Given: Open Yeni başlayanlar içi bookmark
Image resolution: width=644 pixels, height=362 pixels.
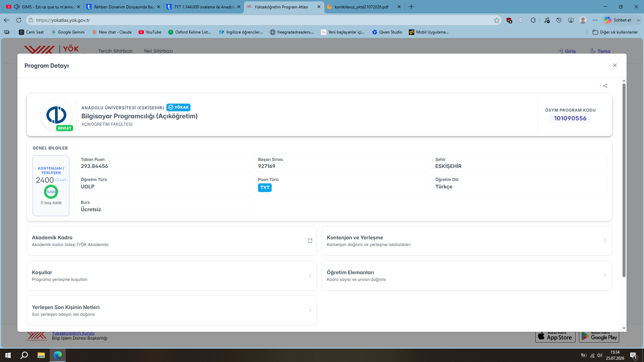Looking at the screenshot, I should click(x=343, y=32).
